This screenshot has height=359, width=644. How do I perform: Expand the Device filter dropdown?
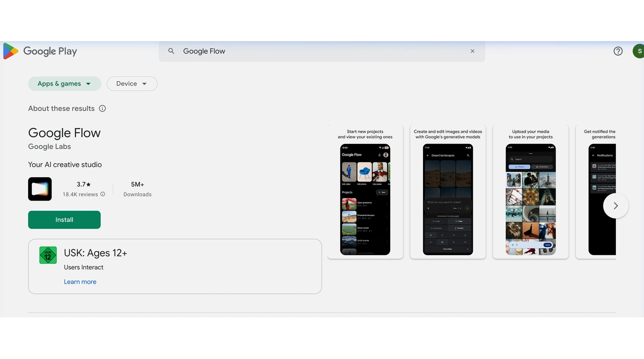(132, 84)
